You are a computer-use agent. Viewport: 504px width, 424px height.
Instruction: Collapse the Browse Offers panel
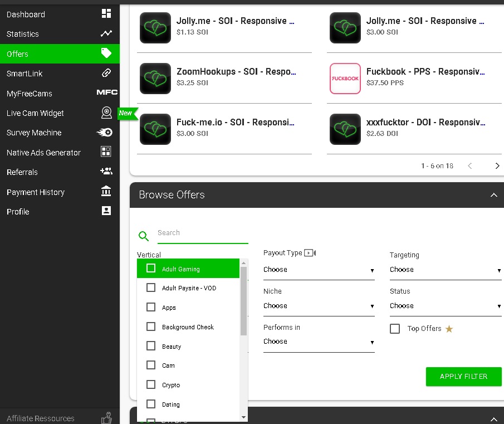(494, 195)
